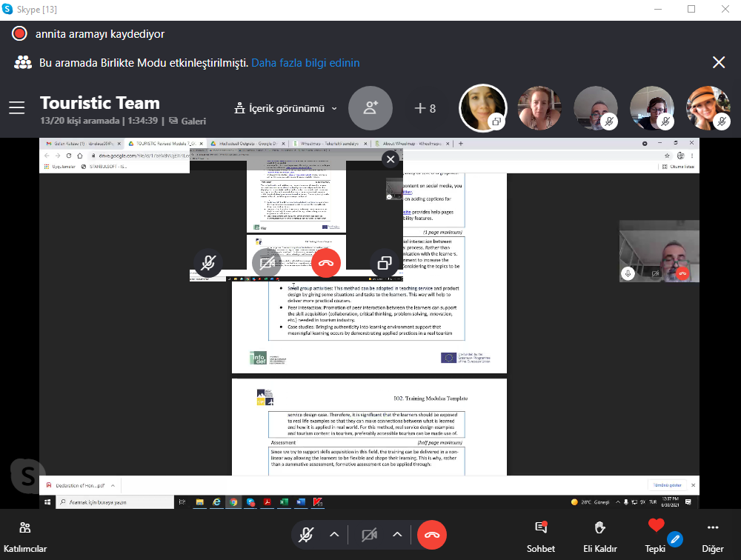
Task: Expand camera options chevron
Action: pyautogui.click(x=397, y=535)
